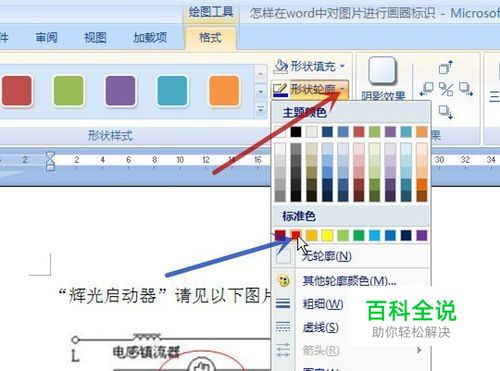Click the 形状轮廓 pen icon

280,90
